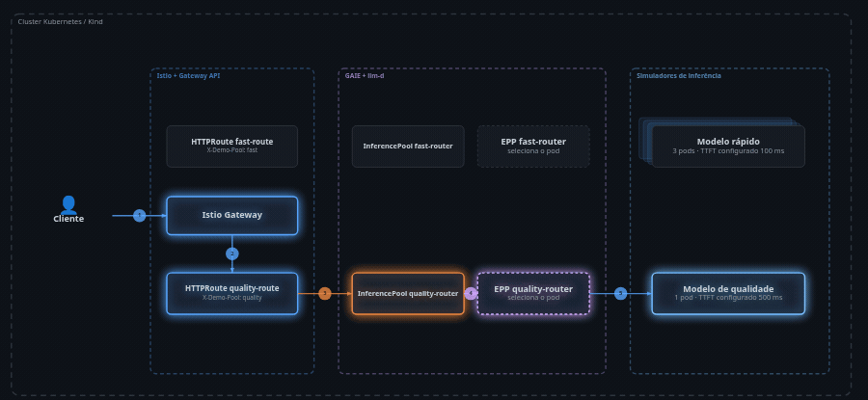Select the HTTPRoute fast-route node

(x=231, y=147)
